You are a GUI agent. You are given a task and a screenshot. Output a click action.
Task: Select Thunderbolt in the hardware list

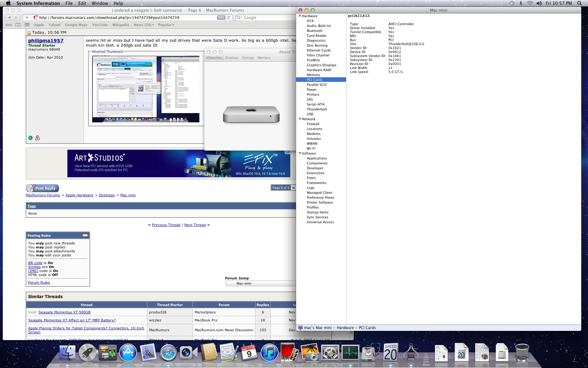[x=317, y=109]
